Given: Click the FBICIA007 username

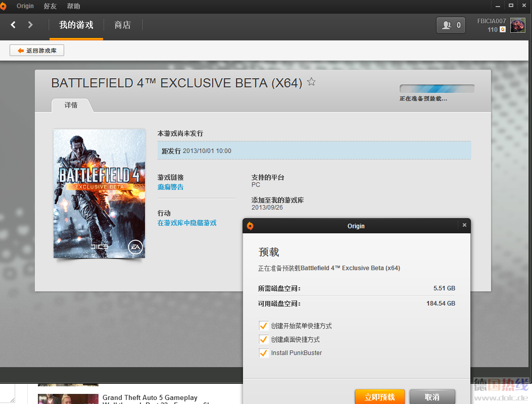Looking at the screenshot, I should pyautogui.click(x=491, y=21).
